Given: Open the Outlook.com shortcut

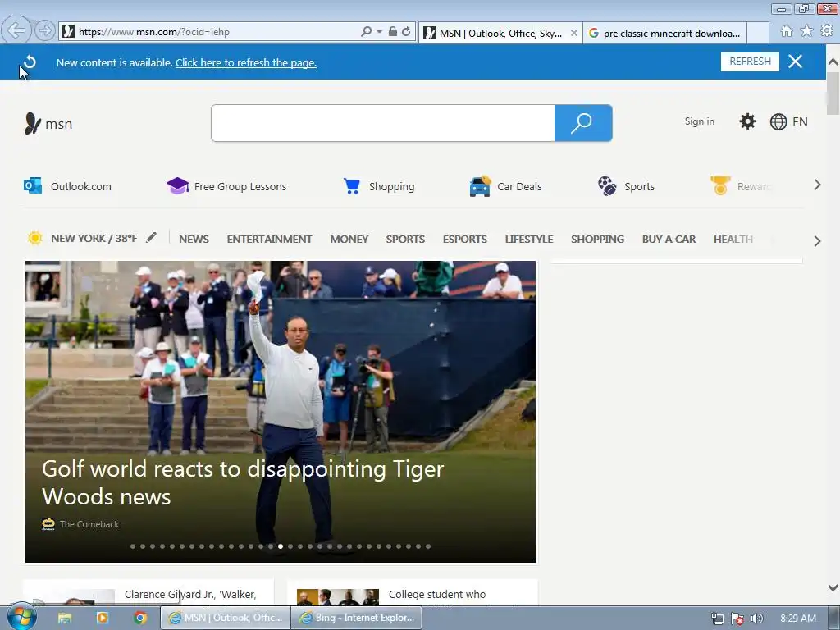Looking at the screenshot, I should [67, 186].
